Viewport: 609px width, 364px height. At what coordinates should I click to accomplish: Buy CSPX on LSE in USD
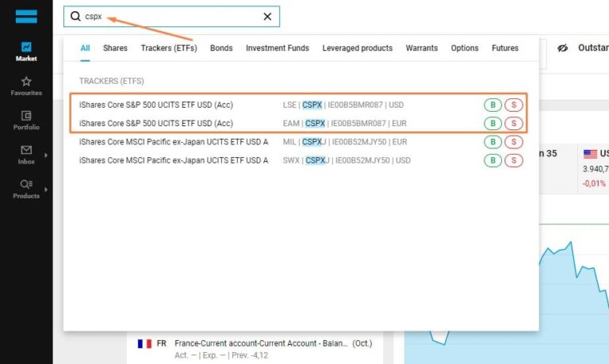pyautogui.click(x=492, y=105)
